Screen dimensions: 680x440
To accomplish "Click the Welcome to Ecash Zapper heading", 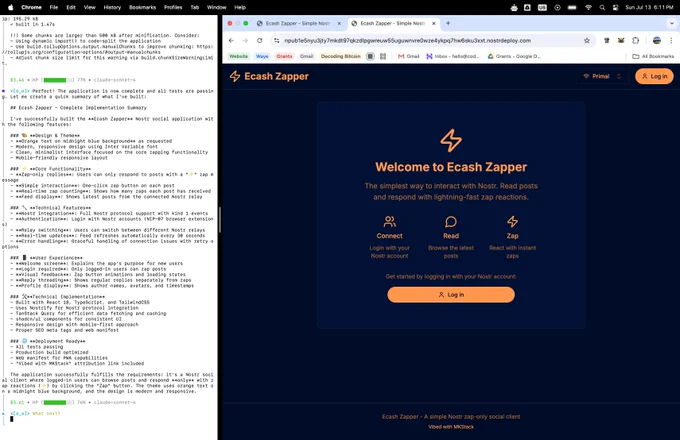I will click(451, 167).
